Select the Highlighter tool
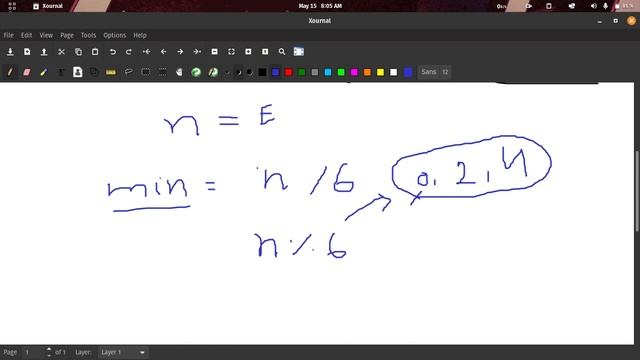 click(x=44, y=72)
